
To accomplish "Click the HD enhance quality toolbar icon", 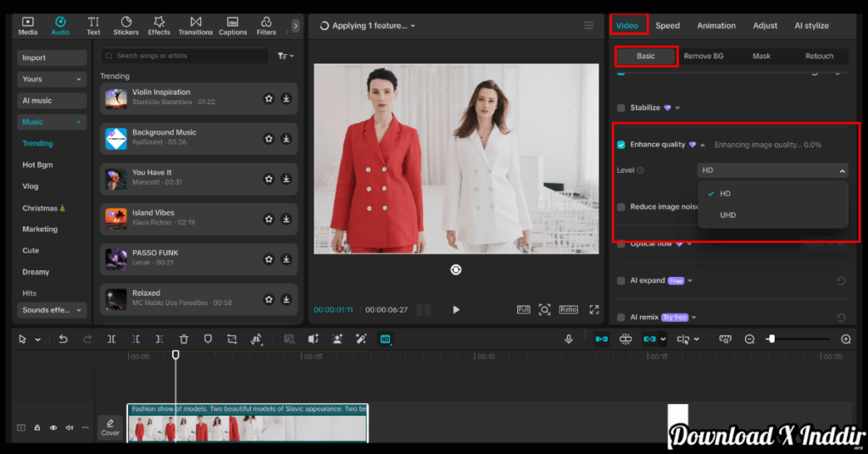I will pos(386,339).
